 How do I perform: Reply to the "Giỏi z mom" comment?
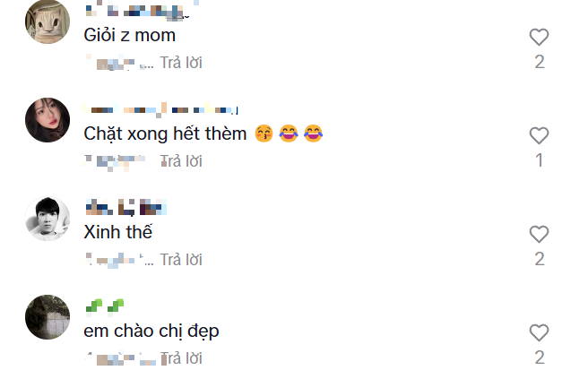point(181,63)
